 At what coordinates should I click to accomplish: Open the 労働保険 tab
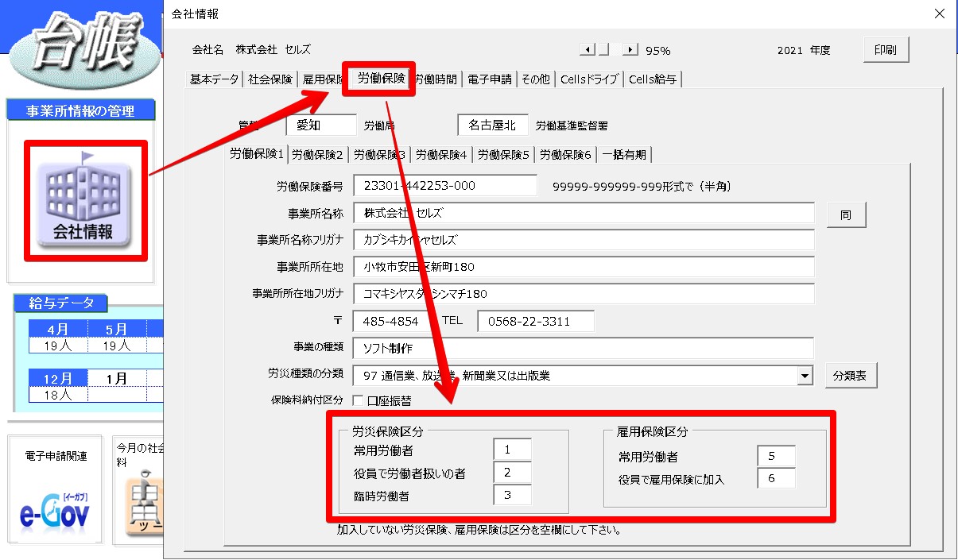[x=380, y=78]
